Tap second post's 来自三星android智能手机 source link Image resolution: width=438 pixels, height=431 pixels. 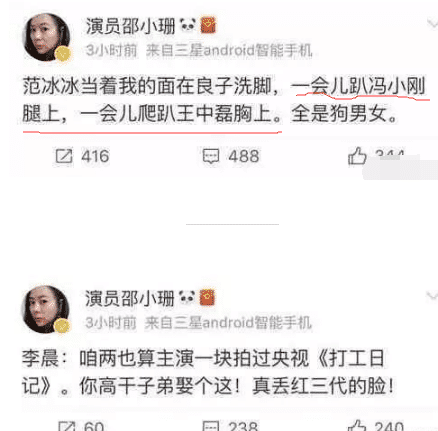(228, 323)
